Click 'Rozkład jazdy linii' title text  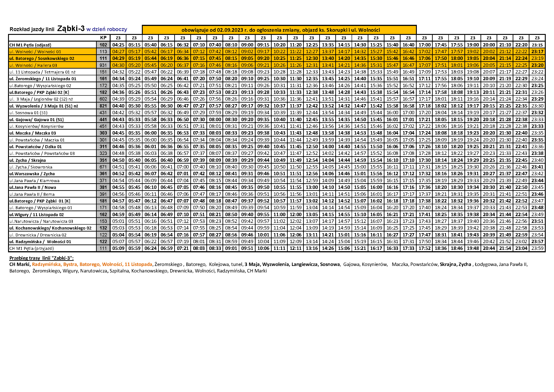click(32, 30)
